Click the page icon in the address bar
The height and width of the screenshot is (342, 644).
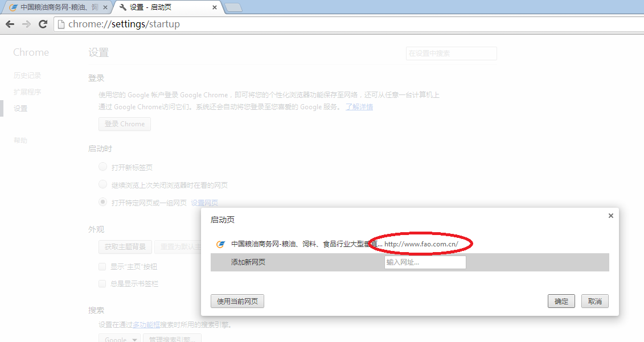61,24
